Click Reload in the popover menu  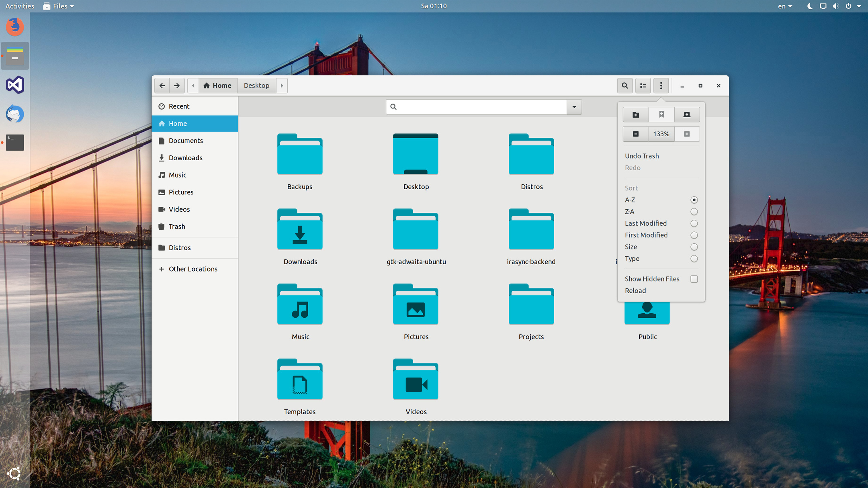(x=635, y=290)
